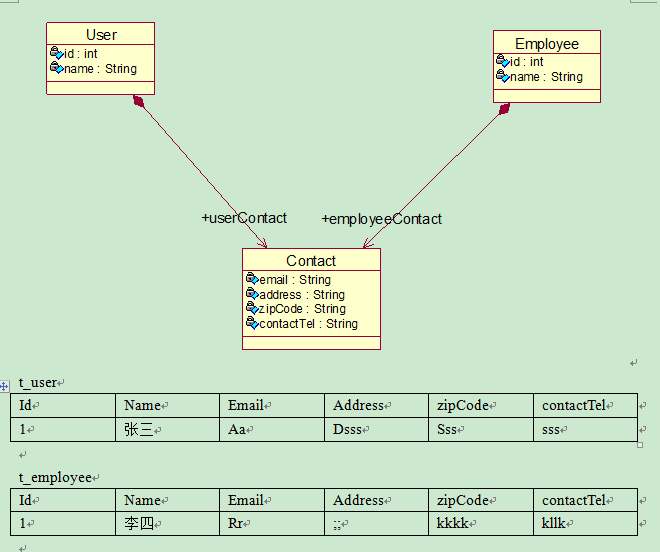Click the Id header cell in t_user table
The height and width of the screenshot is (552, 660).
63,405
